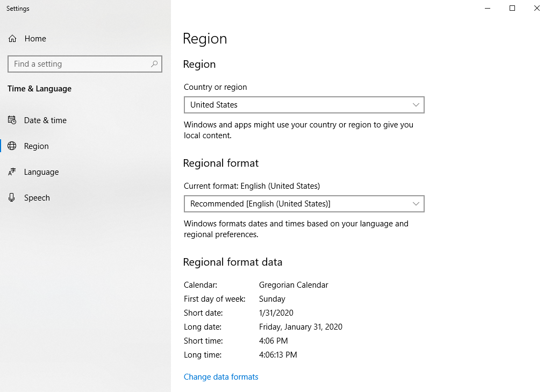Screen dimensions: 544x392
Task: Click the Long date value Friday, January 31, 2020
Action: [x=301, y=327]
